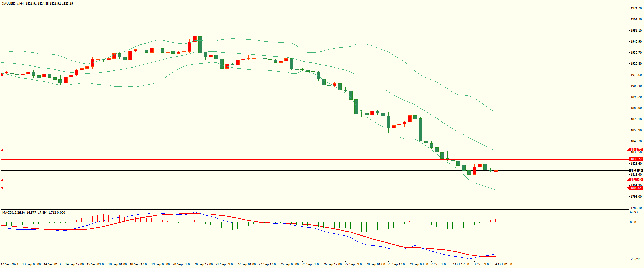Click the XAUUSD.v,H4 chart title text
Viewport: 644px width, 268px height.
pos(13,4)
